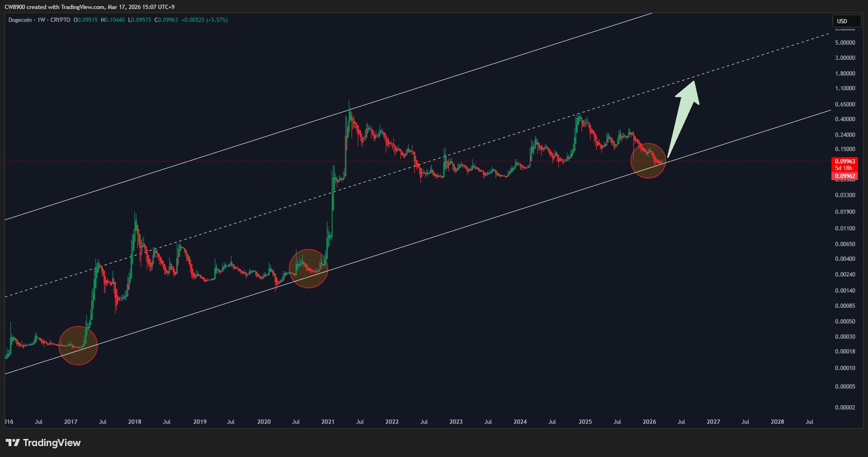Viewport: 868px width, 457px height.
Task: Click the 0.15000 price axis label
Action: [845, 150]
